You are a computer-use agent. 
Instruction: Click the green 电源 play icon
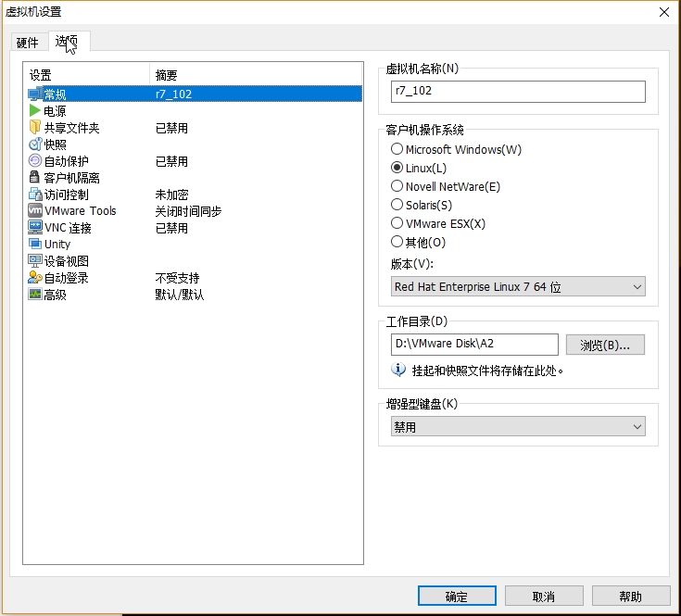35,111
